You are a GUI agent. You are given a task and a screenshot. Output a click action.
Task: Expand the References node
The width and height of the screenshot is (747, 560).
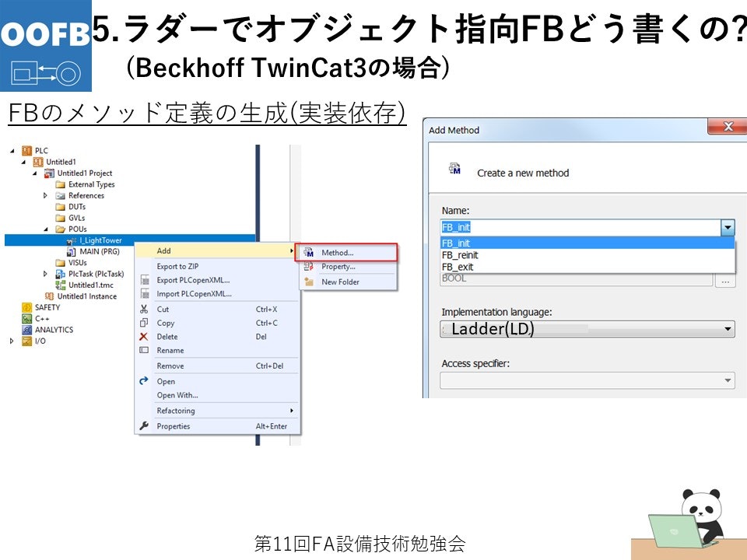pos(45,196)
